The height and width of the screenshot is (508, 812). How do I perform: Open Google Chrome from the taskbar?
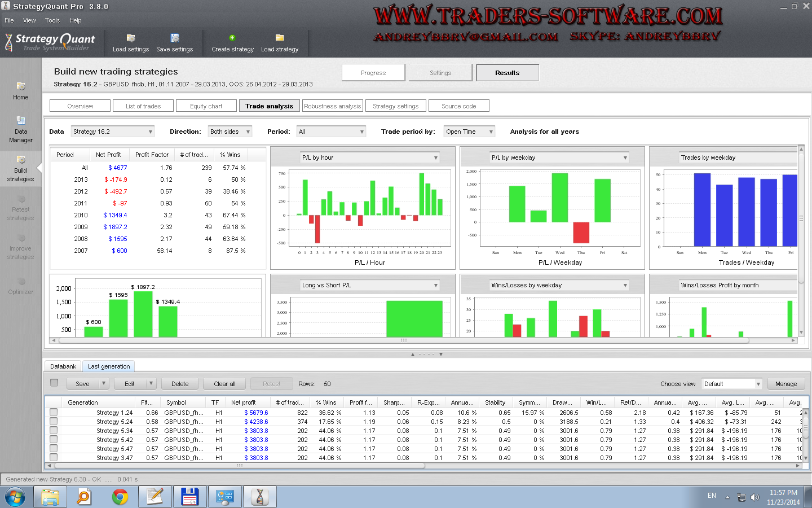pyautogui.click(x=120, y=497)
